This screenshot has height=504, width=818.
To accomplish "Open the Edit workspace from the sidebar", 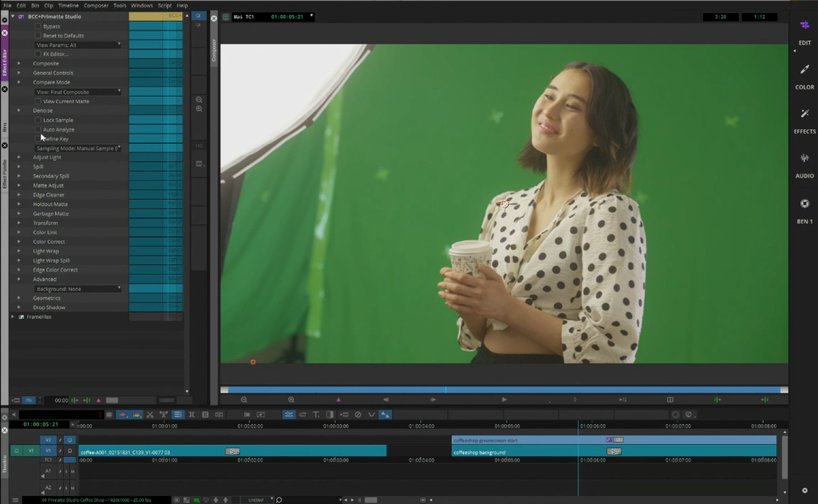I will tap(804, 26).
